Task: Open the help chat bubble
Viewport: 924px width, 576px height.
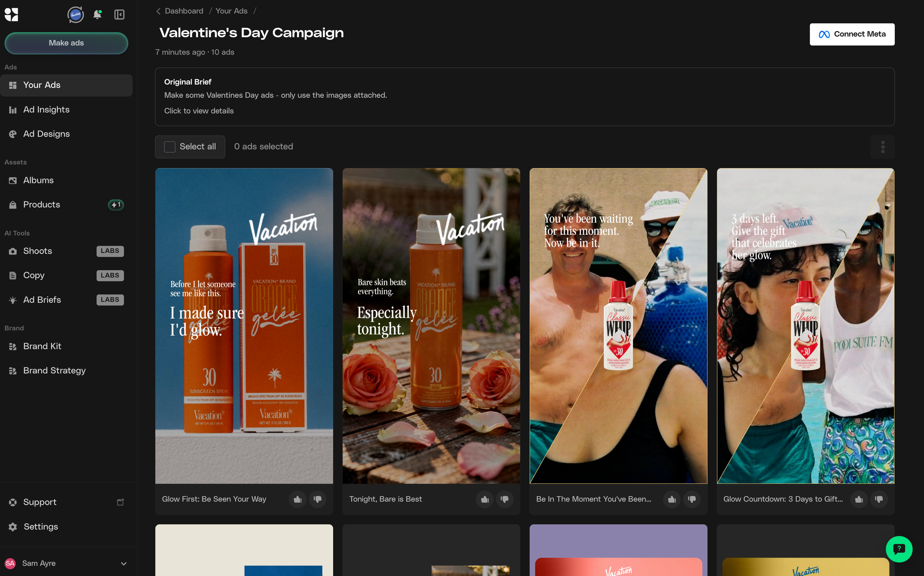Action: coord(898,549)
